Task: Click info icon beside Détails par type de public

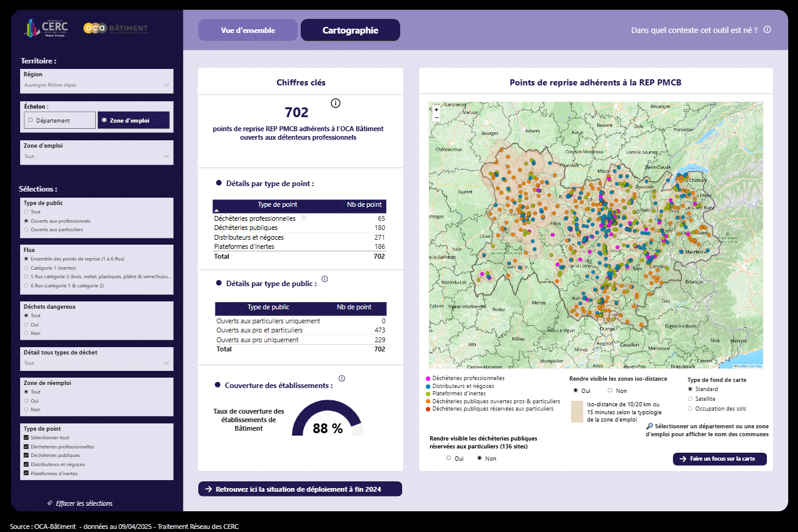Action: tap(325, 279)
